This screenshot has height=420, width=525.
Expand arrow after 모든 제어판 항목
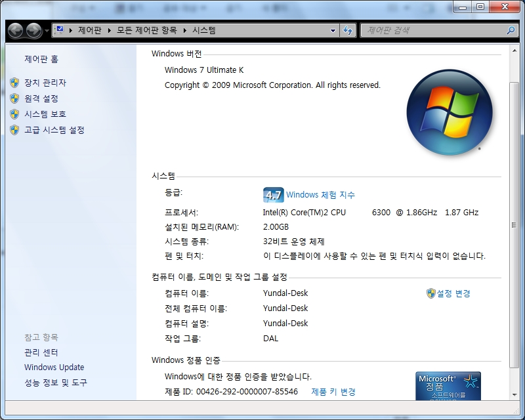click(x=184, y=30)
